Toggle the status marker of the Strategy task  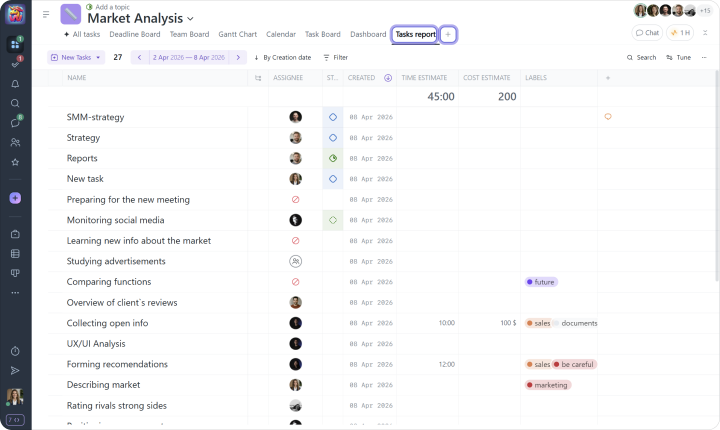[x=332, y=138]
